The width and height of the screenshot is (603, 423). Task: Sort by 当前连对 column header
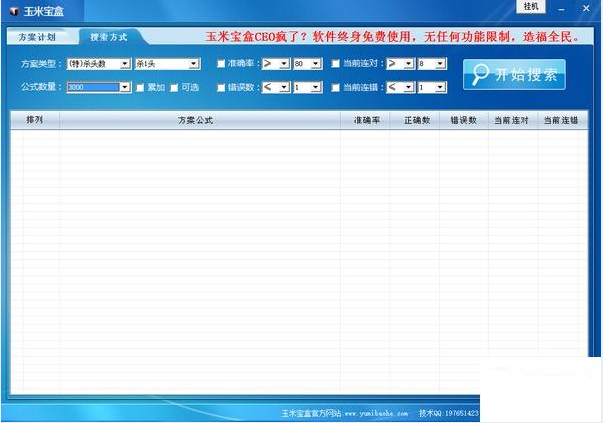pos(513,120)
